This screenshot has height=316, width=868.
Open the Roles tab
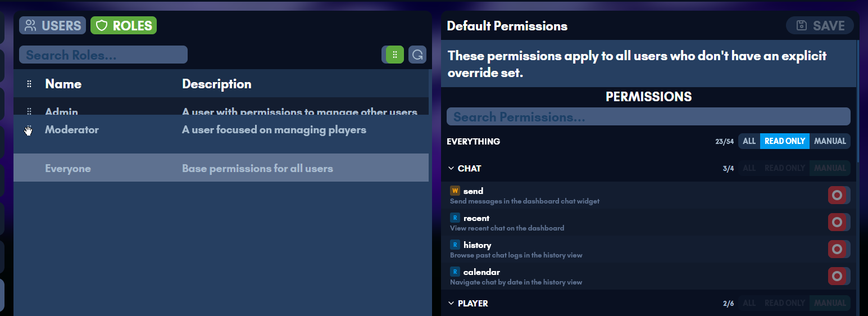pos(124,25)
